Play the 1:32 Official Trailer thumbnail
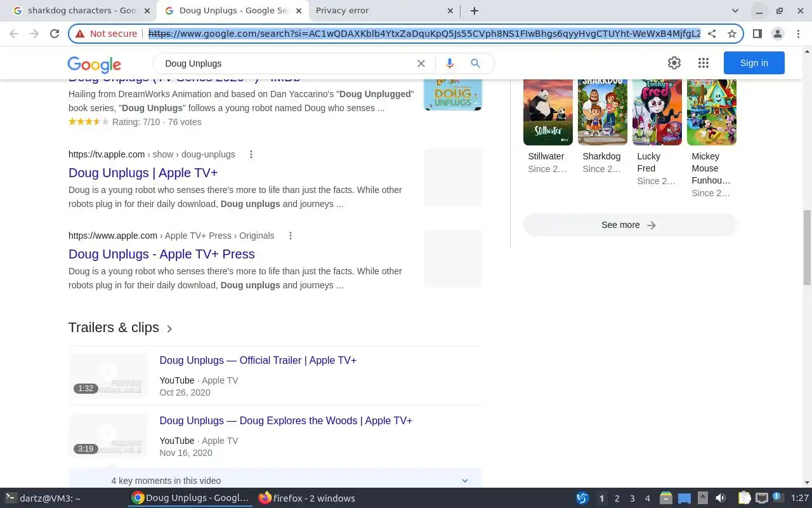This screenshot has height=508, width=812. click(x=108, y=376)
